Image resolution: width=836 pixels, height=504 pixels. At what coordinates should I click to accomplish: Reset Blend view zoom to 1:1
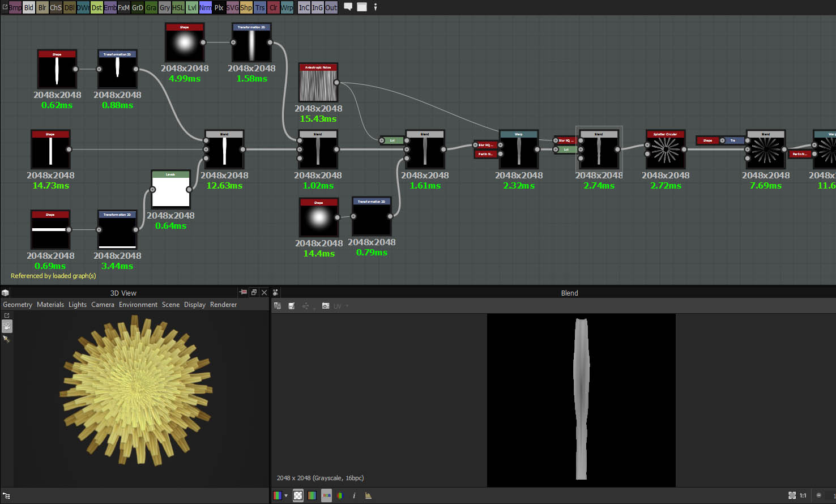pos(803,496)
